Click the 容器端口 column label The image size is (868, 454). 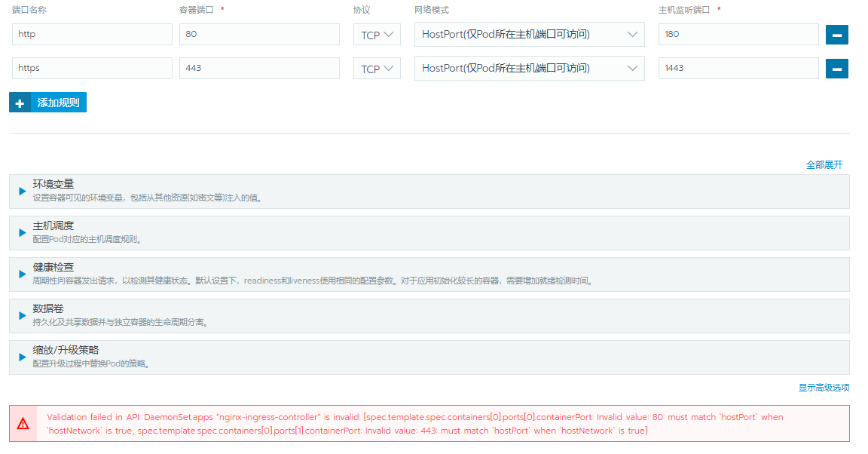tap(197, 10)
